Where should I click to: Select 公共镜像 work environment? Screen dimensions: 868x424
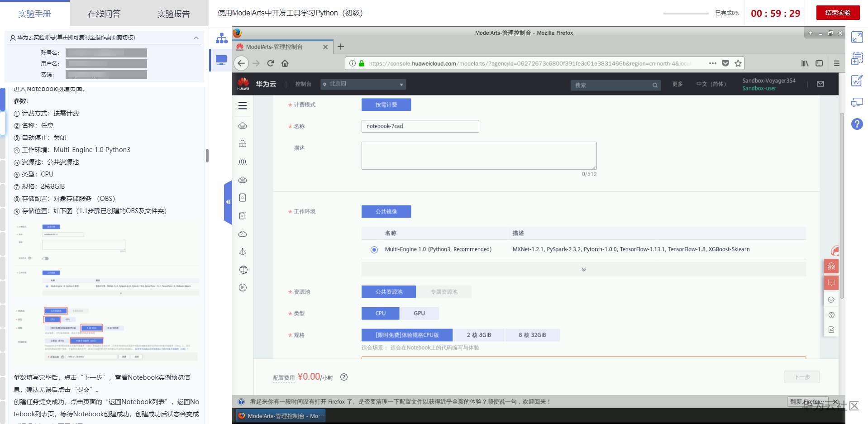coord(386,211)
